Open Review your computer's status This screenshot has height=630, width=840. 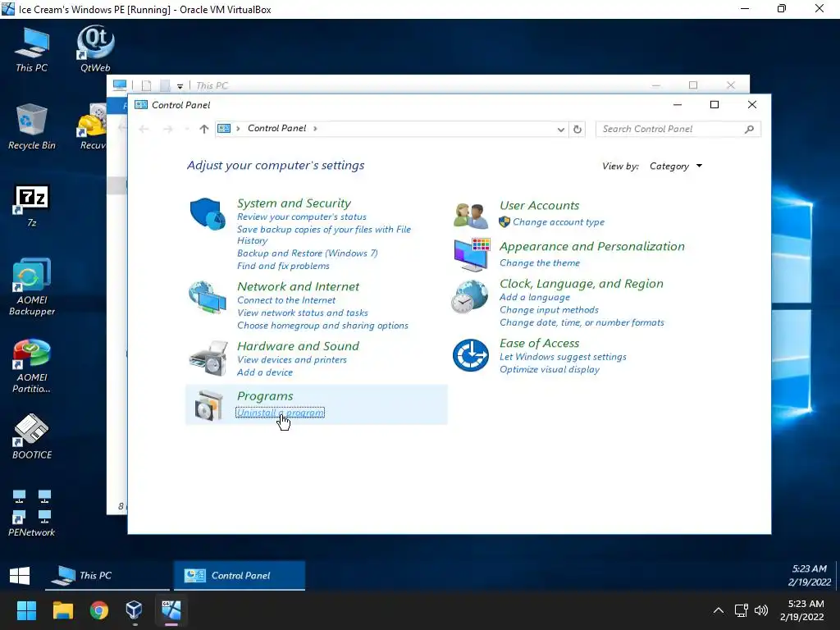[x=302, y=217]
